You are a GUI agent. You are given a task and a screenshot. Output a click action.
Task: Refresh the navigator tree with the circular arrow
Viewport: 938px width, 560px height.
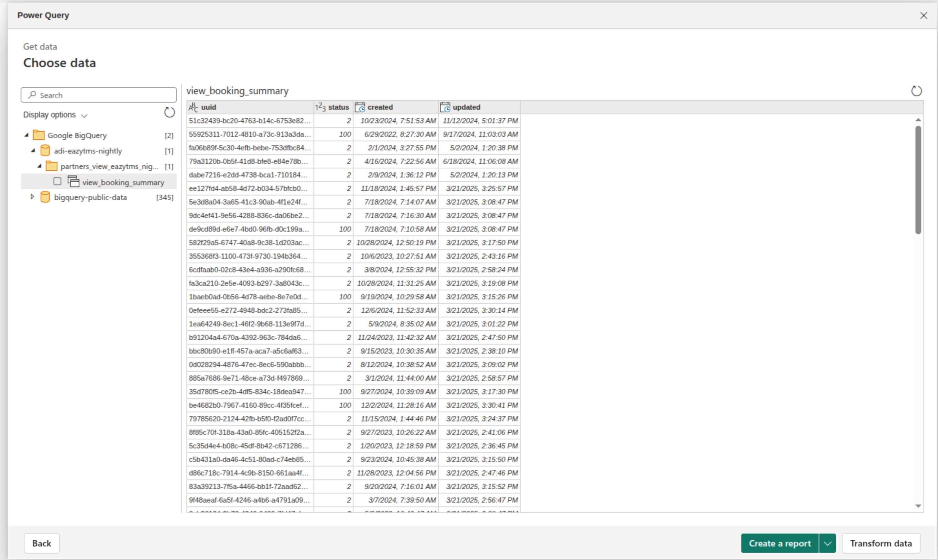[x=169, y=113]
